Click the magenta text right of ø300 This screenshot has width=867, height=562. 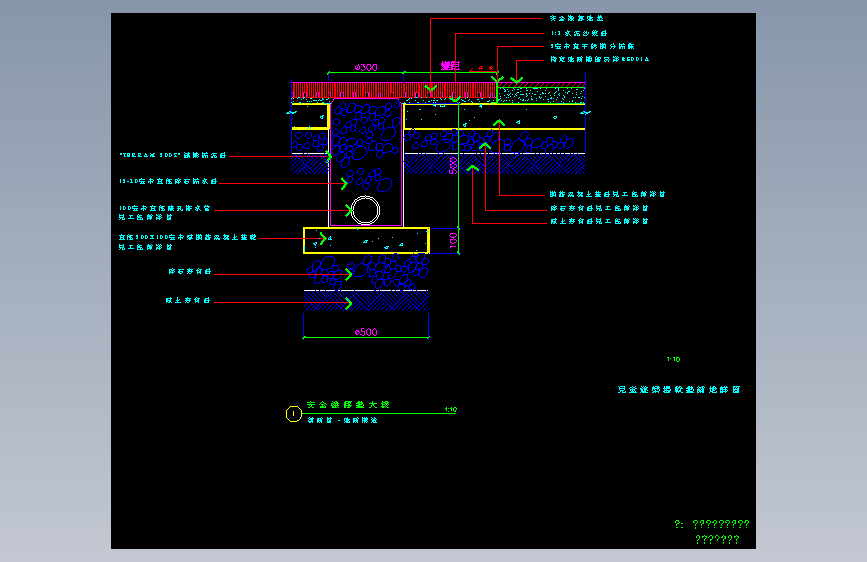click(451, 66)
